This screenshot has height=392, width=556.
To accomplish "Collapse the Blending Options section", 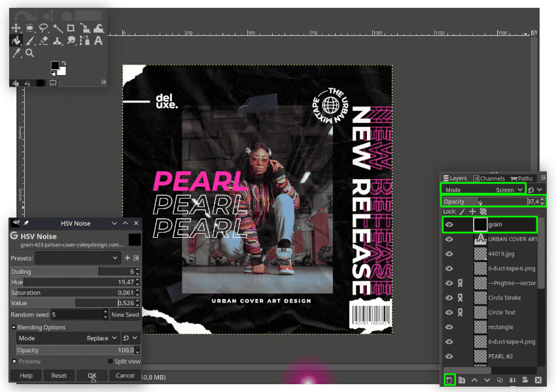I will tap(14, 327).
